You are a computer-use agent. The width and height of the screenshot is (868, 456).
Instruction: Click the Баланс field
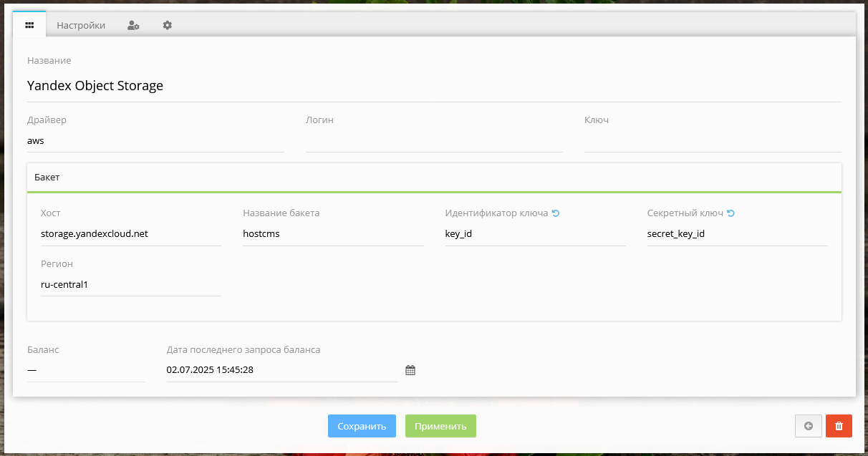[86, 370]
